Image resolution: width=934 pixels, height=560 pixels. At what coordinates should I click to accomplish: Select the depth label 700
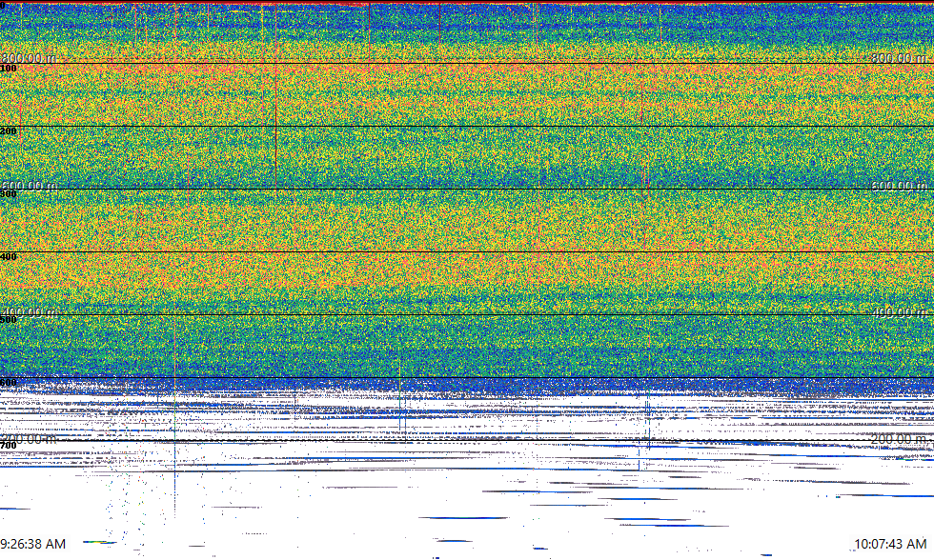(9, 446)
